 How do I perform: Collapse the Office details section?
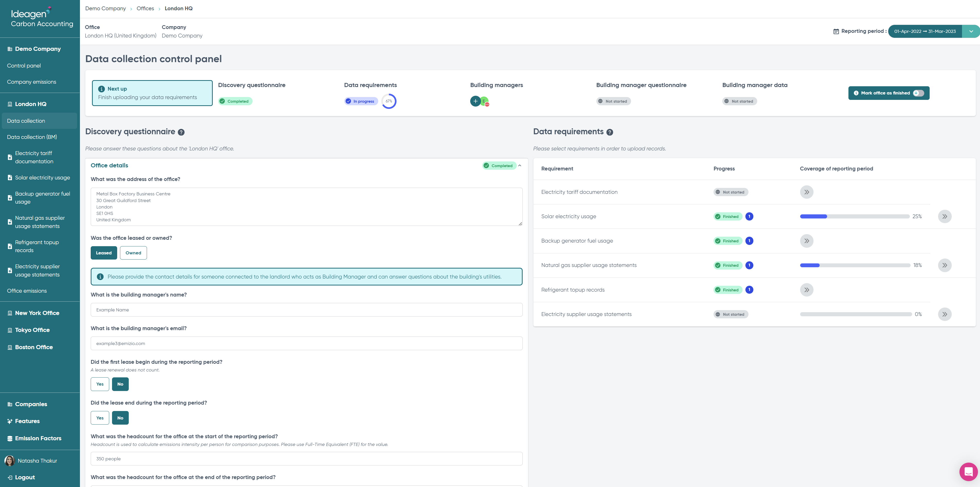[520, 165]
